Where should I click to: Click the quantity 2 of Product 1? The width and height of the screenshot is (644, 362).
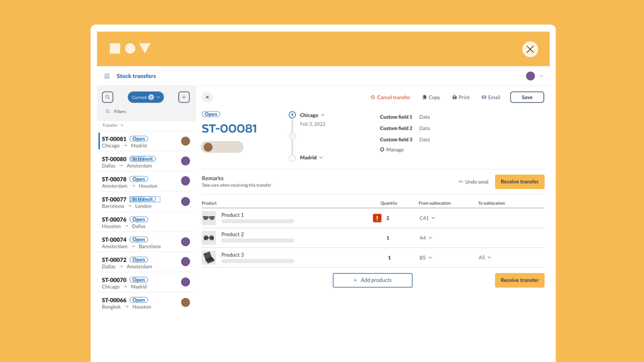tap(387, 218)
